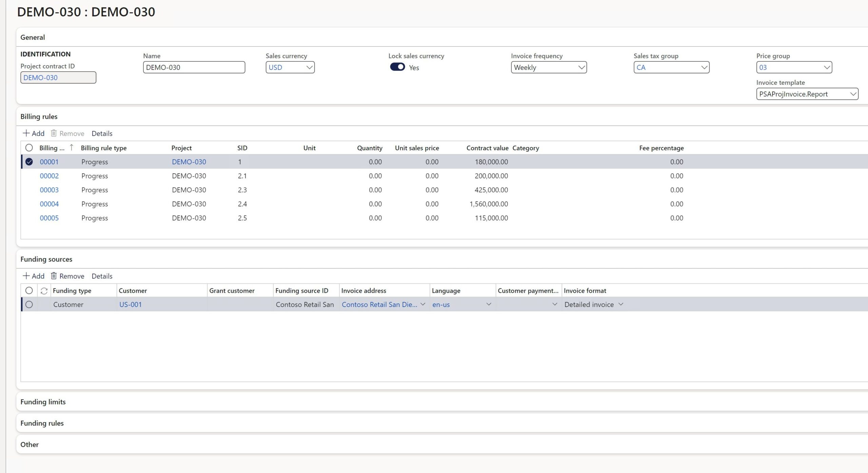Open customer US-001 link
This screenshot has width=868, height=473.
point(130,305)
